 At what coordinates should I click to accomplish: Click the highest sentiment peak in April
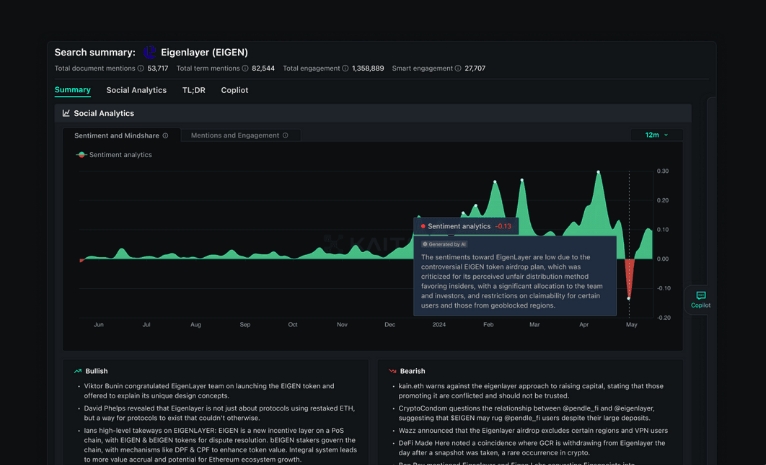point(598,172)
